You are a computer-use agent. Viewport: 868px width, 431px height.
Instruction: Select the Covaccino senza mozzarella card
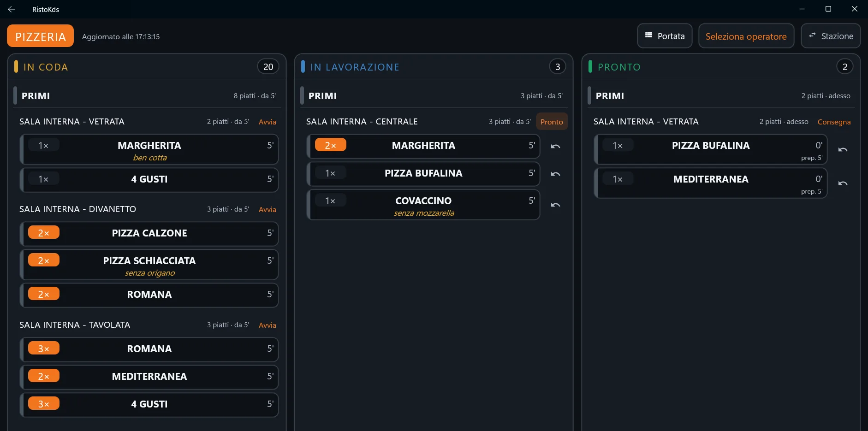pyautogui.click(x=423, y=205)
